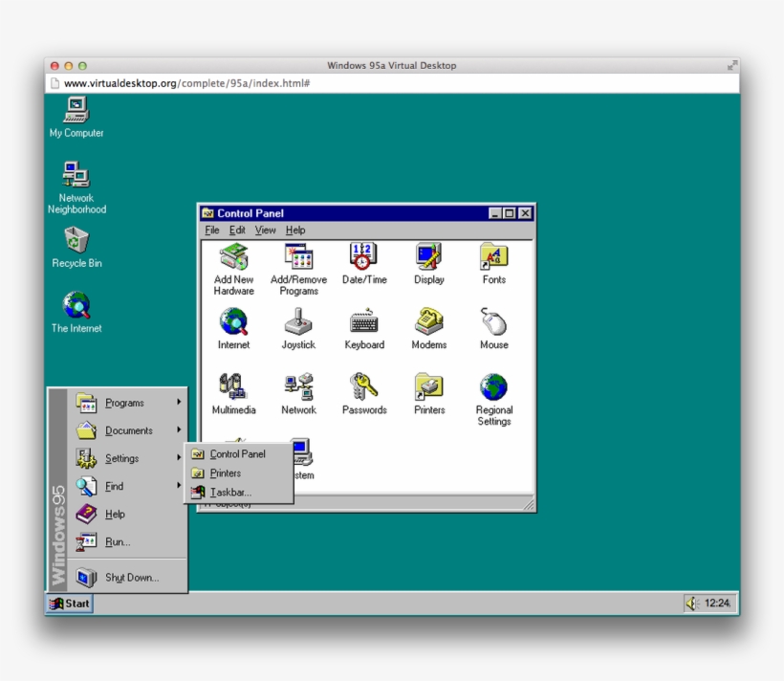Click the yellow Mac minimize button
784x681 pixels.
coord(69,66)
